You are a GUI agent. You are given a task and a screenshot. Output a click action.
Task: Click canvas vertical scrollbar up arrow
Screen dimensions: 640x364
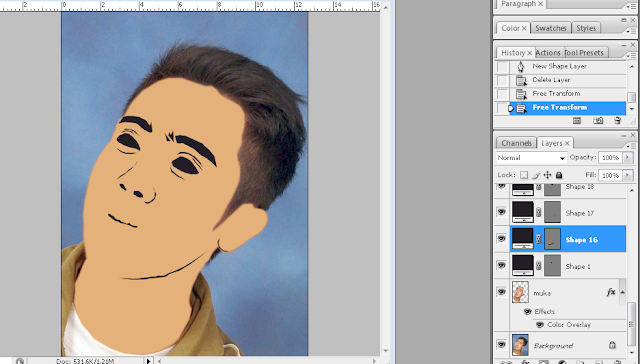tap(386, 7)
